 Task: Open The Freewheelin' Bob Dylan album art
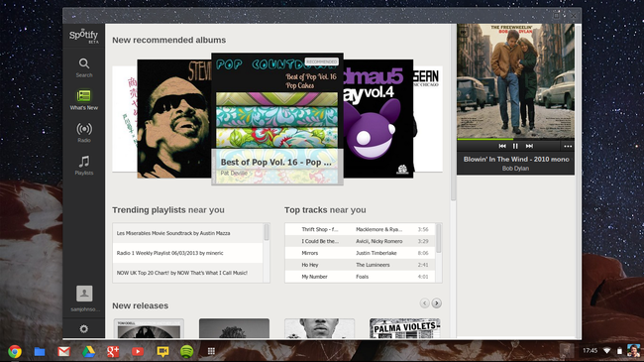pyautogui.click(x=515, y=81)
